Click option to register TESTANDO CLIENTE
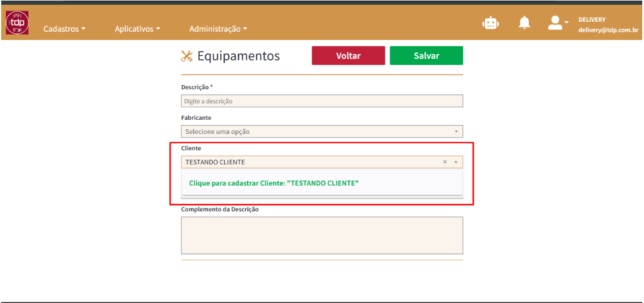 [x=274, y=183]
